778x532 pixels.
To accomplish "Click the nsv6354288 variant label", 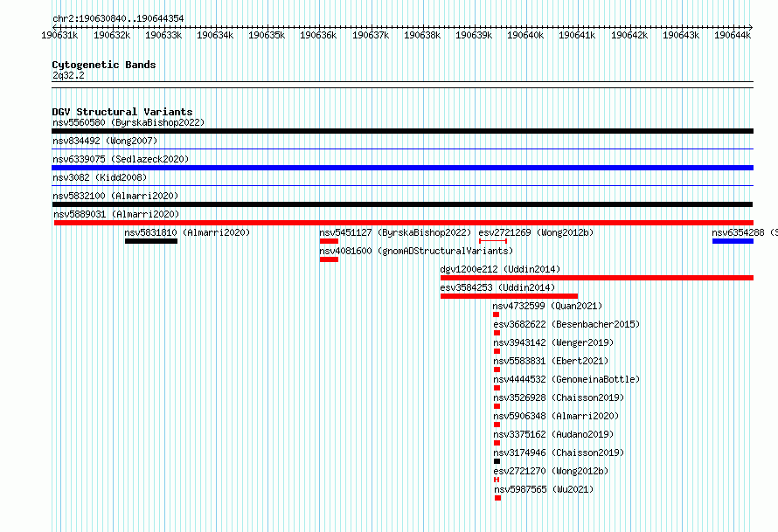I will [x=744, y=232].
